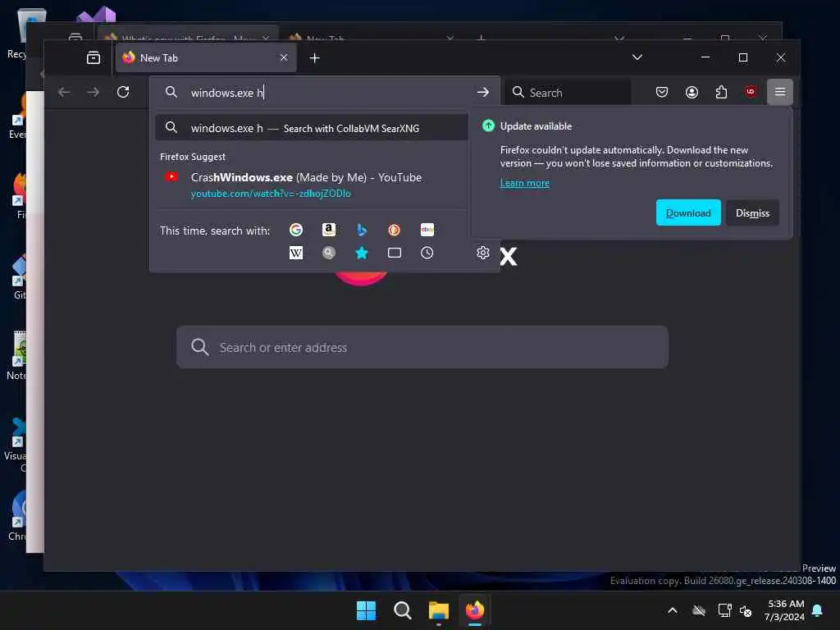This screenshot has height=630, width=840.
Task: Open search settings gear icon
Action: tap(482, 253)
